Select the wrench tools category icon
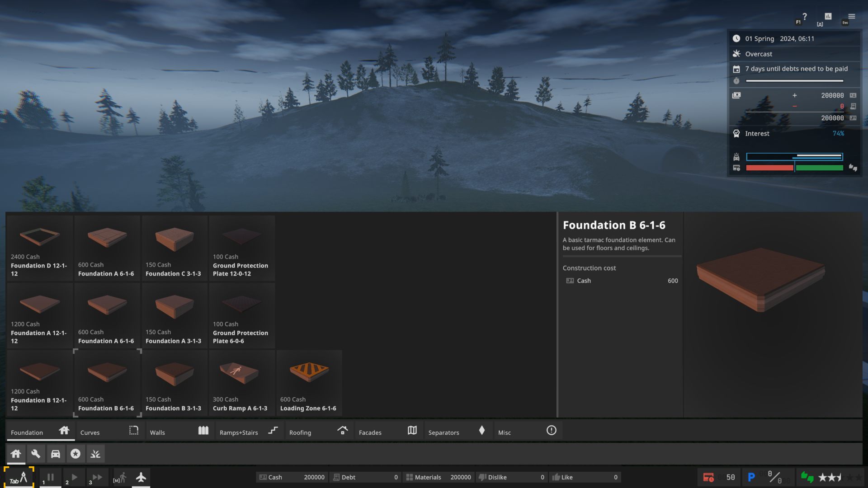 (x=36, y=453)
